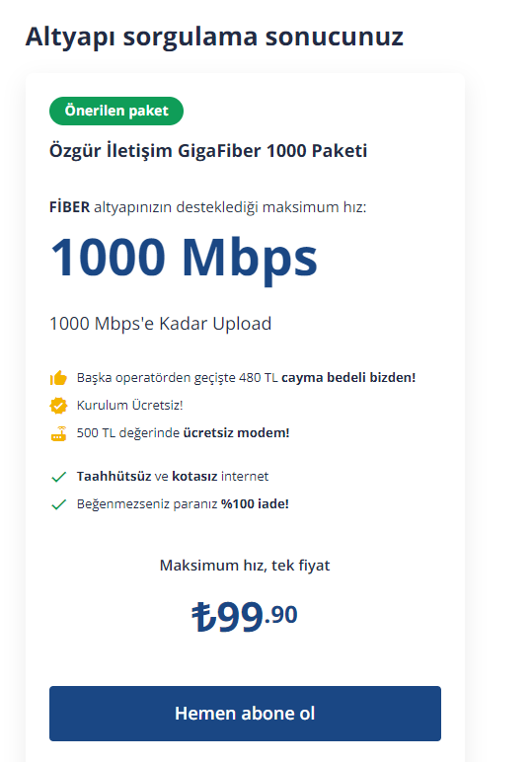Click the %100 iade text

(255, 504)
